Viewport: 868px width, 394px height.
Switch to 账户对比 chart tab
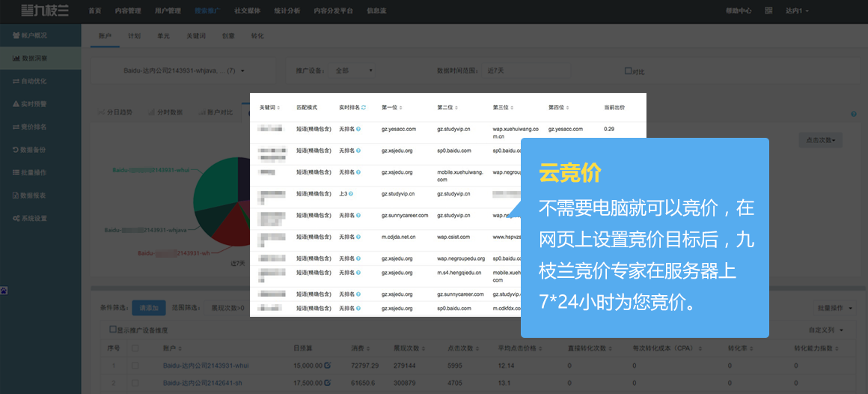click(x=216, y=112)
